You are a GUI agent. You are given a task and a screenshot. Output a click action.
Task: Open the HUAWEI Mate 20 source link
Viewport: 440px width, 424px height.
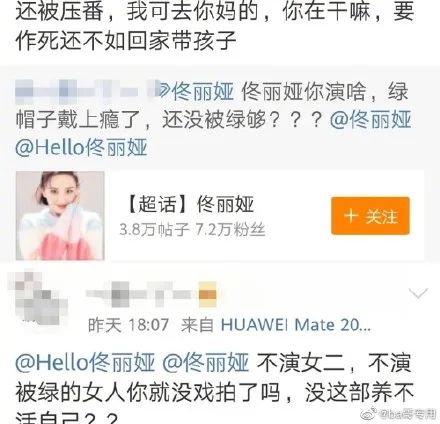coord(296,325)
